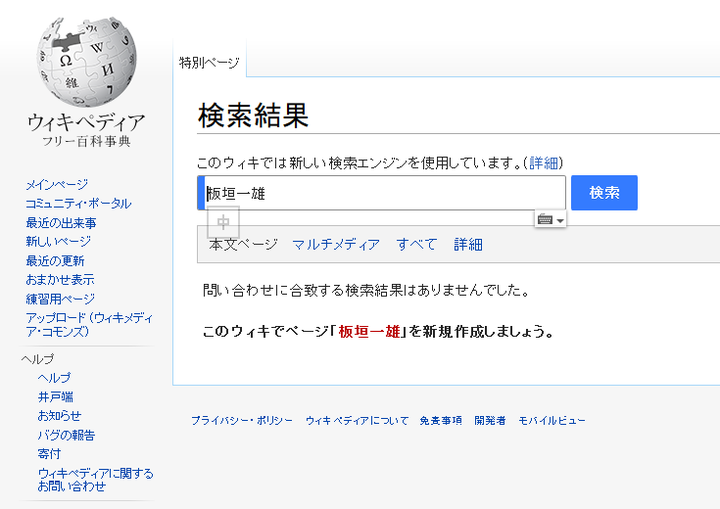The image size is (720, 509).
Task: Click プライバシー・ポリシー footer link
Action: coord(242,420)
